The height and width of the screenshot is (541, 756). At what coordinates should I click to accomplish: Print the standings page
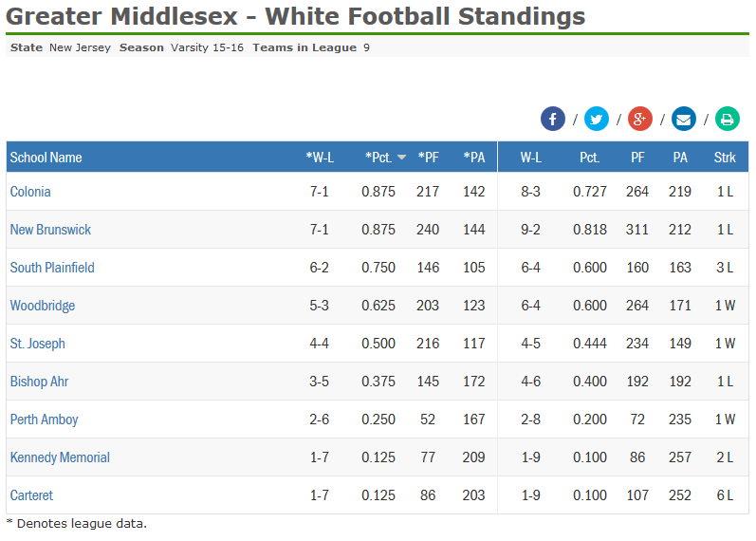pyautogui.click(x=728, y=119)
